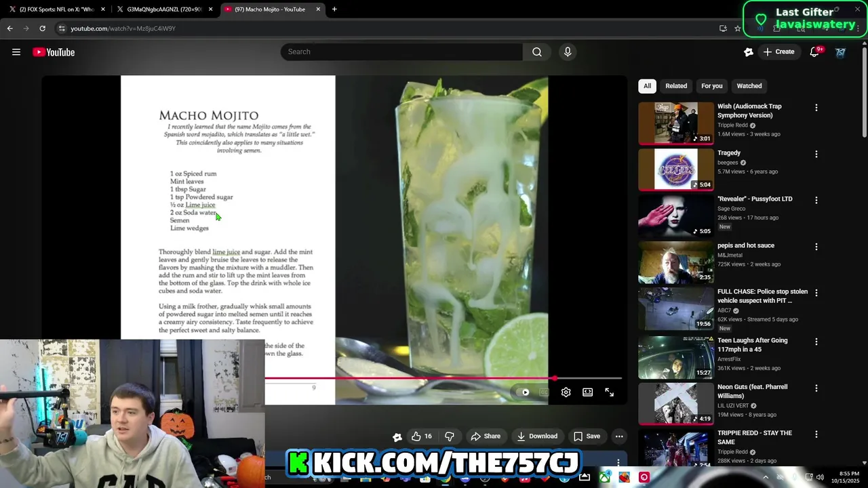
Task: Open the Neon Guts video thumbnail
Action: tap(676, 403)
